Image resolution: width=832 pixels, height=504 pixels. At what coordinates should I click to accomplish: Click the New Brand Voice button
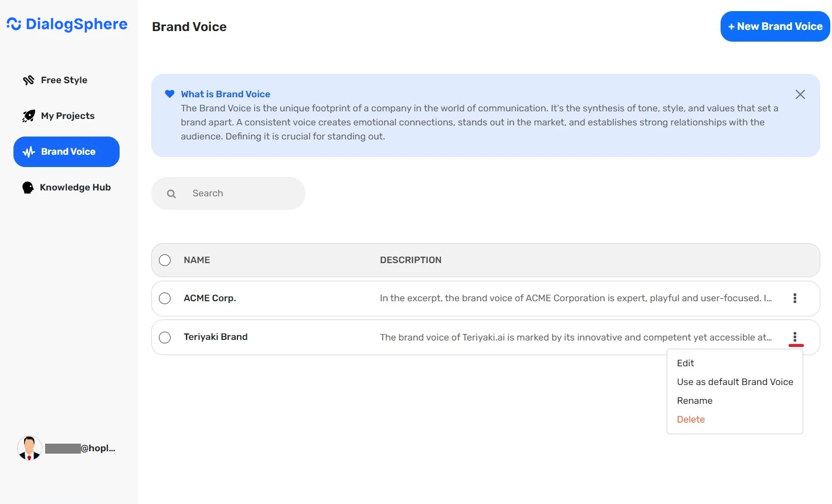(775, 26)
